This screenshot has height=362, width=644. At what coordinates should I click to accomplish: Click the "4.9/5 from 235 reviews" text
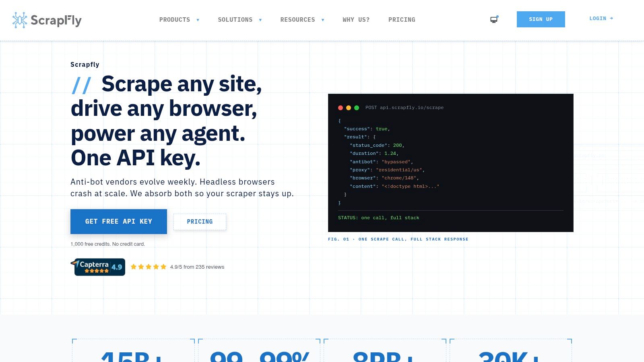pos(197,267)
